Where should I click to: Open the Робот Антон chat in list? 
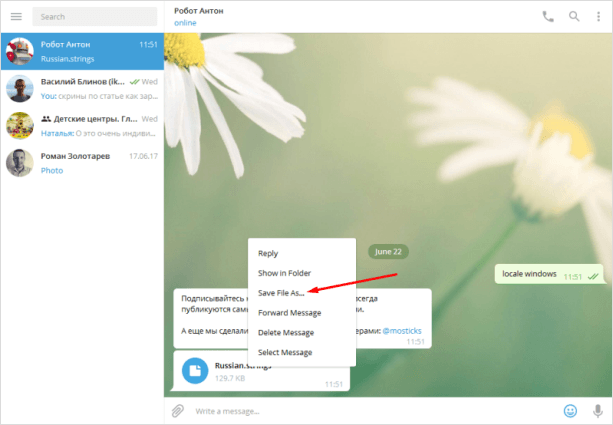coord(82,51)
